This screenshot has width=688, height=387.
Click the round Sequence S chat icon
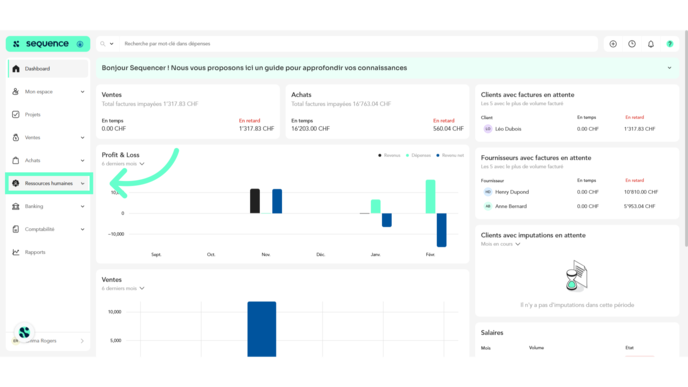24,332
